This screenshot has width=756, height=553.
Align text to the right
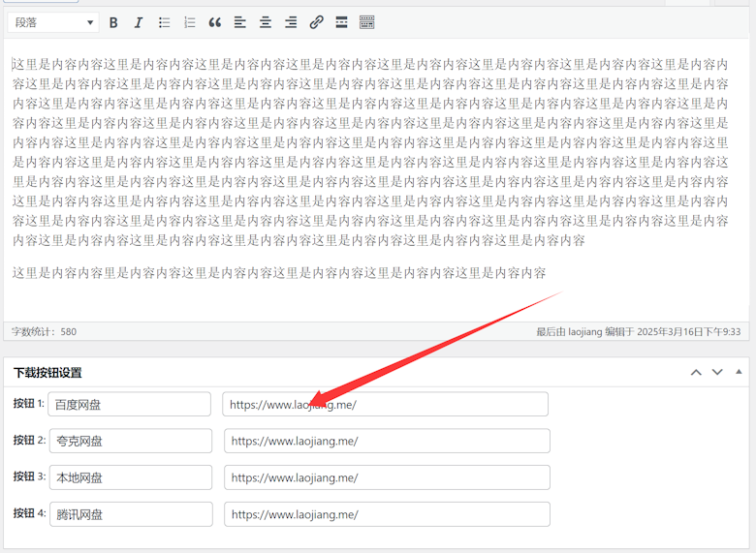pyautogui.click(x=291, y=22)
